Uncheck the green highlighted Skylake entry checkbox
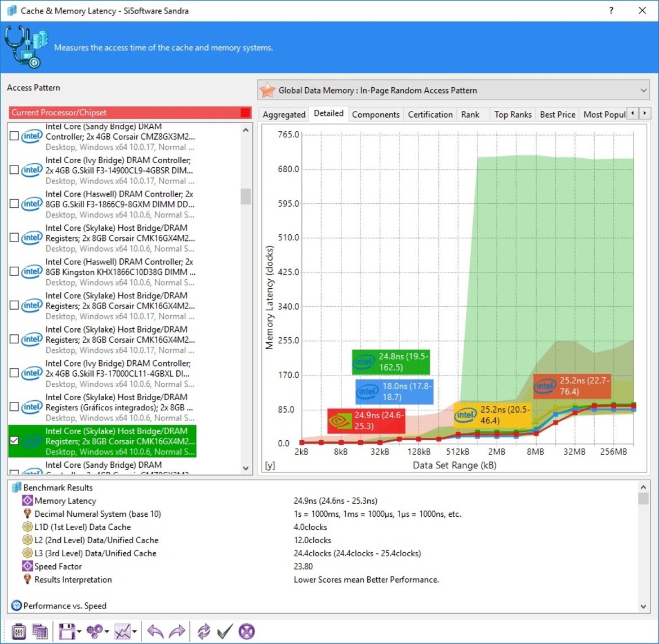This screenshot has width=659, height=644. pos(14,441)
